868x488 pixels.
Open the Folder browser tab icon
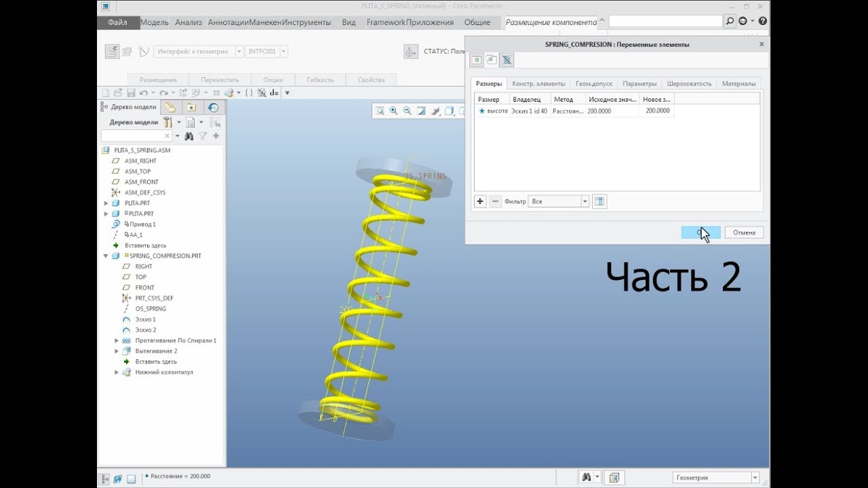coord(170,107)
